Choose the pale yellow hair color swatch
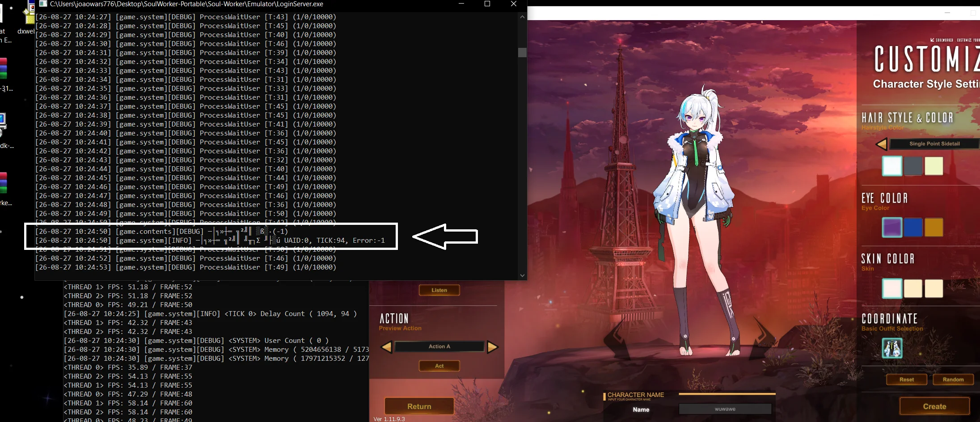 (934, 166)
